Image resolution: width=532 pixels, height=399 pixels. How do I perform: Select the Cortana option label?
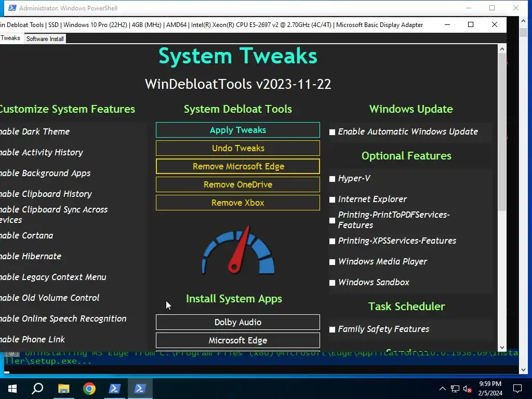(26, 235)
